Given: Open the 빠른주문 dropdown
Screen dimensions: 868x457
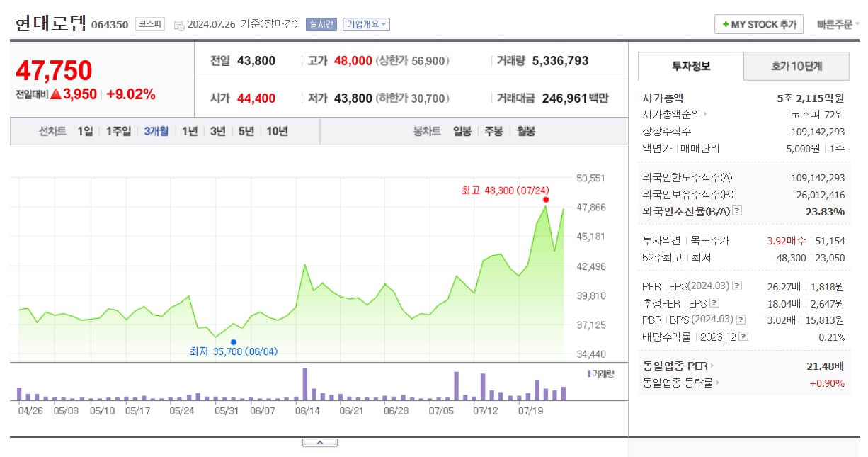Looking at the screenshot, I should 838,24.
